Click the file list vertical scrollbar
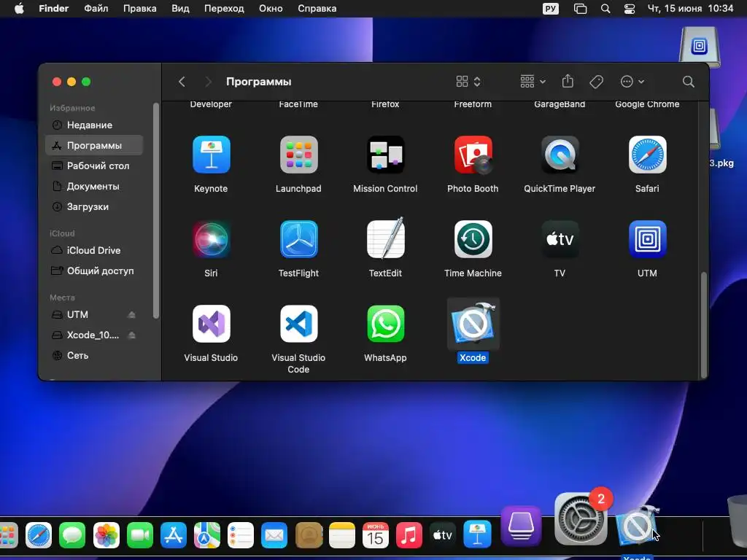Screen dimensions: 747x560 tap(703, 324)
